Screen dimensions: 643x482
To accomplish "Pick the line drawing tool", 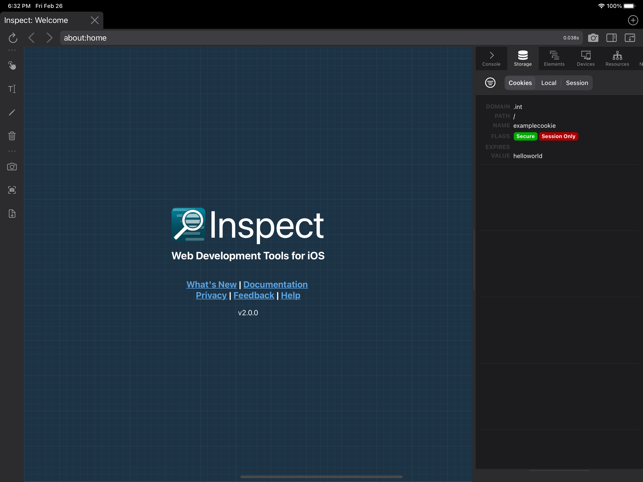I will point(12,112).
